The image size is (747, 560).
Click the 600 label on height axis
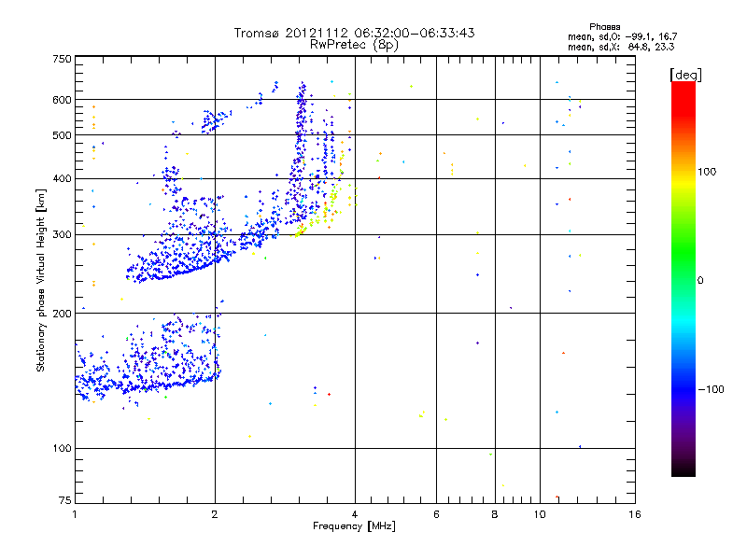coord(62,100)
